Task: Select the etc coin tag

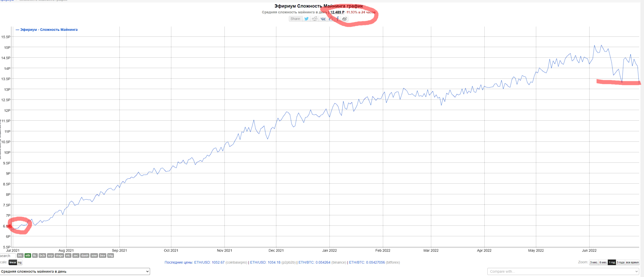Action: (x=68, y=256)
